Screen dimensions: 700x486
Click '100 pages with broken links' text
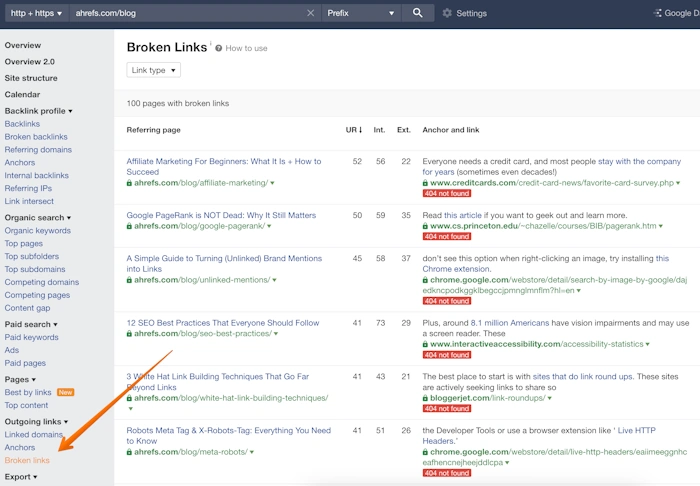pyautogui.click(x=178, y=103)
